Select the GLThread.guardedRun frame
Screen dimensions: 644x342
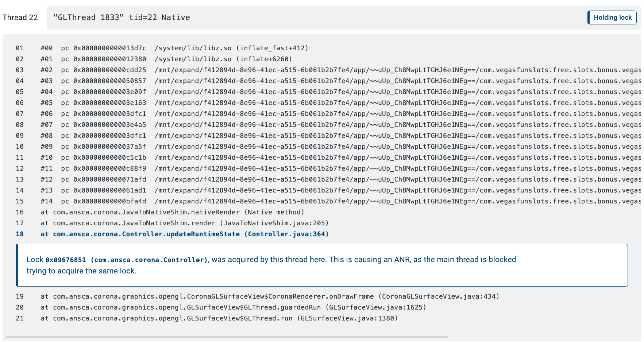(x=234, y=307)
